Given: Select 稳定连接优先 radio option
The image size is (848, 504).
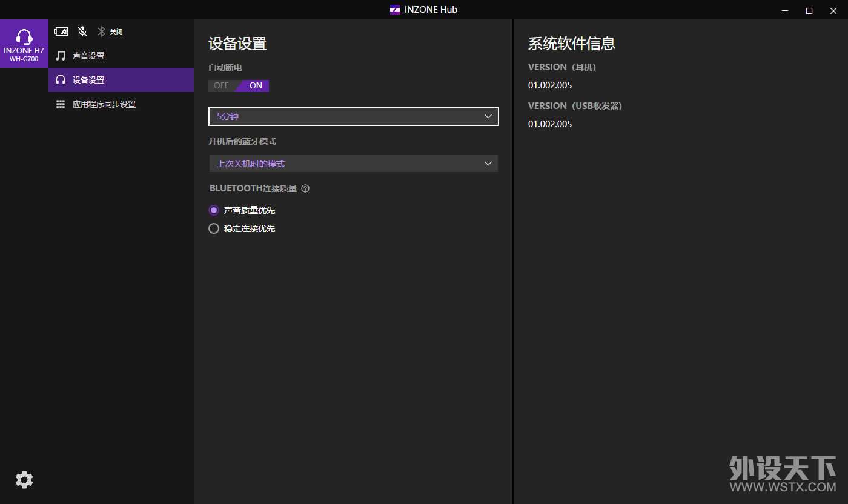Looking at the screenshot, I should (x=242, y=228).
